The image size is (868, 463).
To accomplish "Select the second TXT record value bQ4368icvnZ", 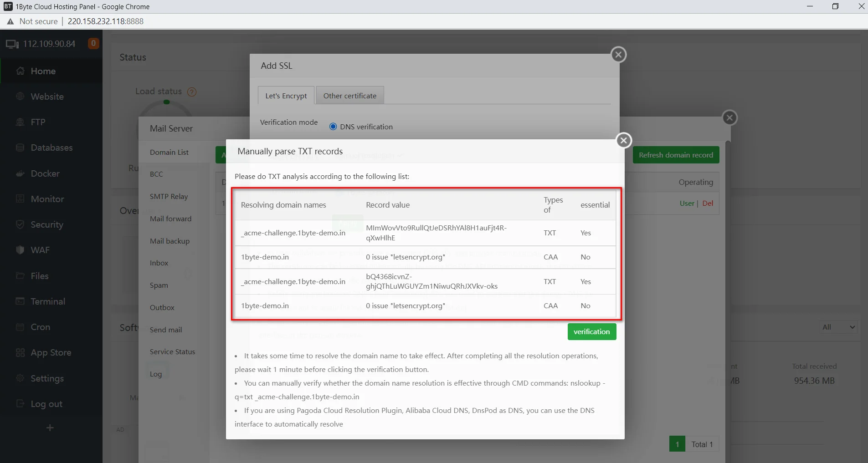I will (x=431, y=281).
